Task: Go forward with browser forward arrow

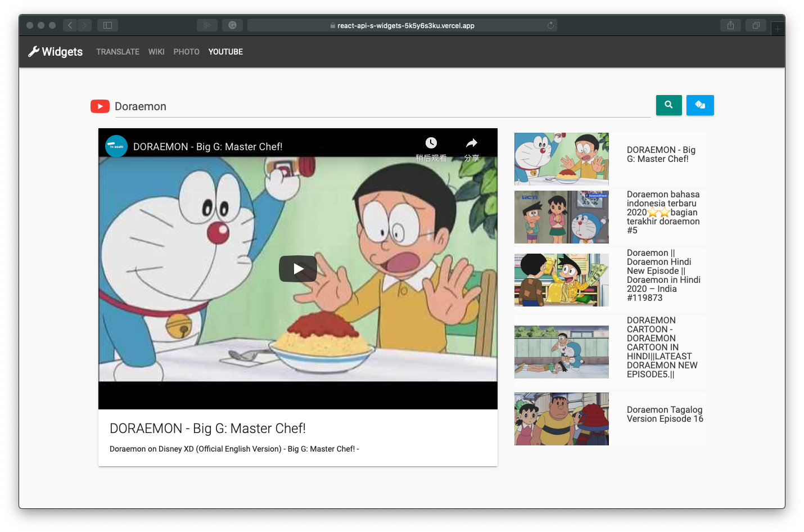Action: (x=85, y=25)
